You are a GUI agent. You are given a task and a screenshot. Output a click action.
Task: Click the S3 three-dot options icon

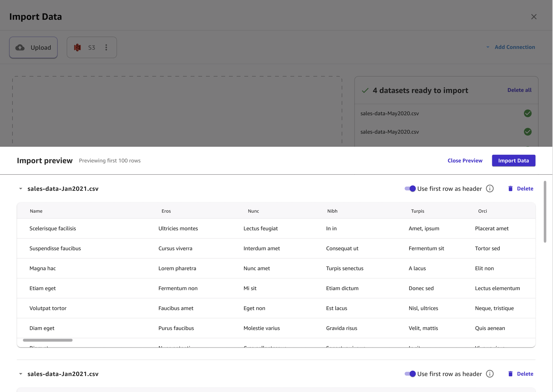[x=106, y=47]
